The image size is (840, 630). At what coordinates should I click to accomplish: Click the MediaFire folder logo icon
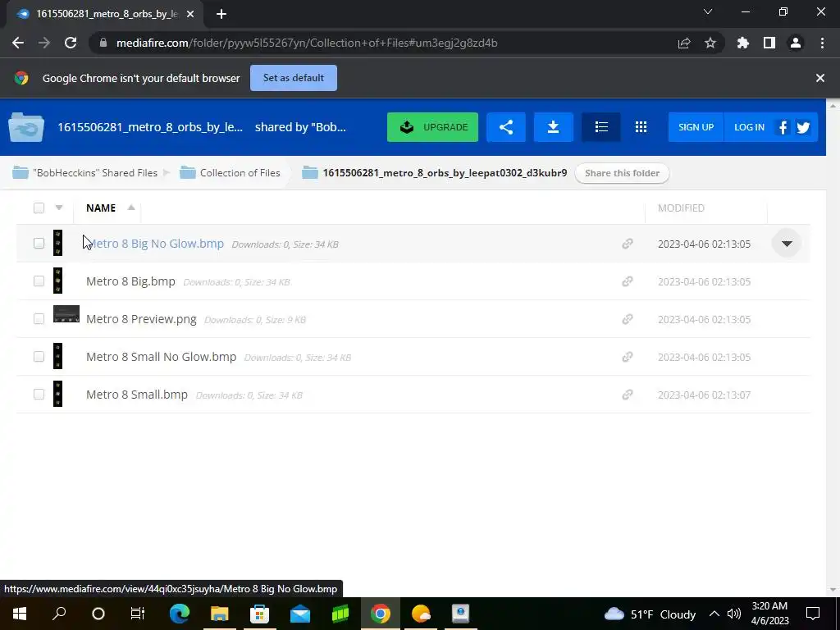(26, 127)
